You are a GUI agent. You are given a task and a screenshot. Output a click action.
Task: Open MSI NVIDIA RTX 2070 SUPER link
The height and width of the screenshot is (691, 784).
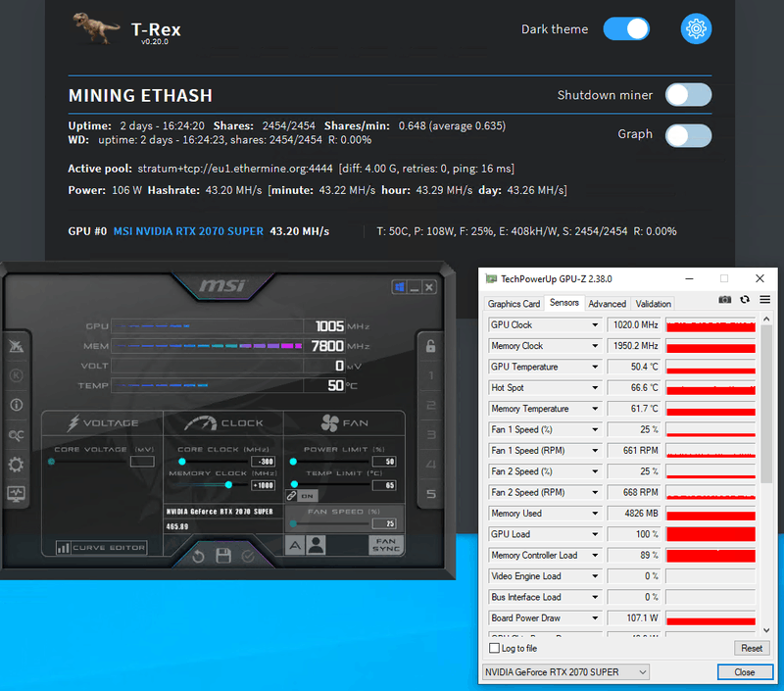point(188,231)
